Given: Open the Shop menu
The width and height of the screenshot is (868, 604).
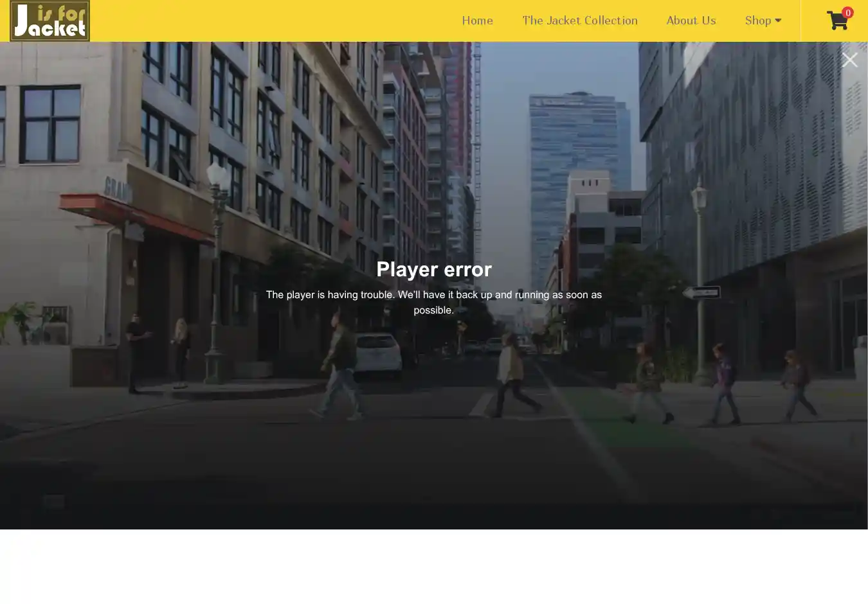Looking at the screenshot, I should point(758,21).
